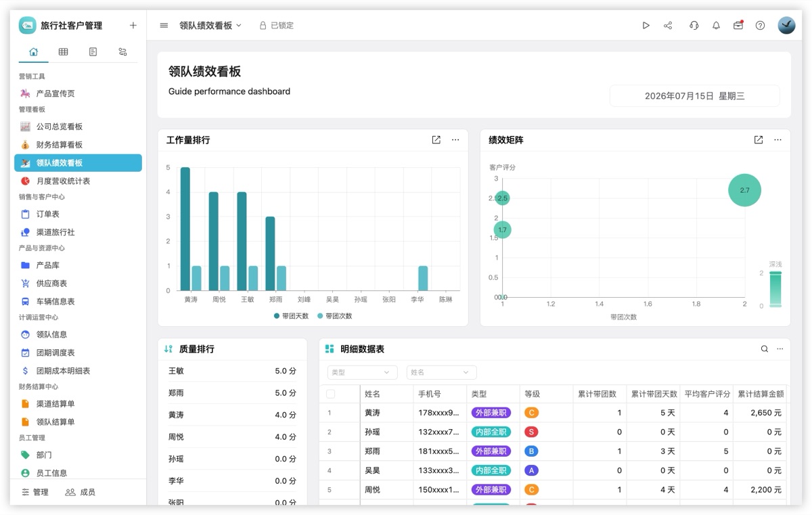Toggle the 带团天数 legend series
The image size is (812, 515).
pyautogui.click(x=291, y=316)
